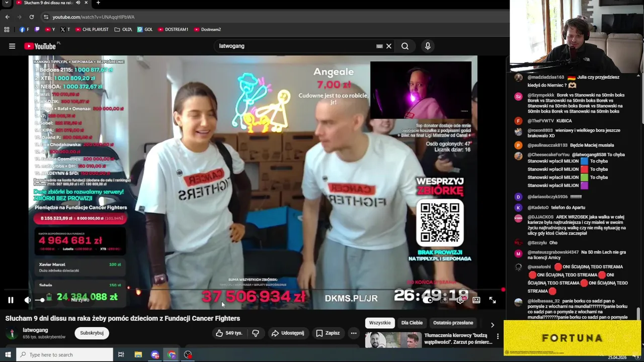Open the video settings gear
The image size is (644, 362).
460,300
